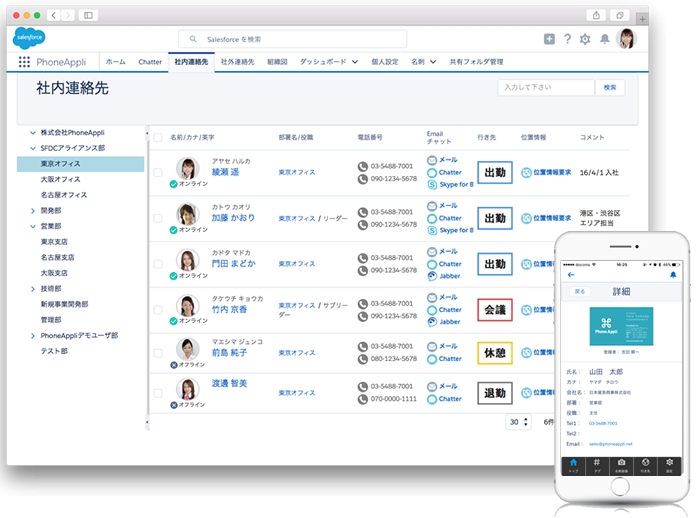This screenshot has height=518, width=700.
Task: Click mail icon for 門田 まどか
Action: click(432, 251)
